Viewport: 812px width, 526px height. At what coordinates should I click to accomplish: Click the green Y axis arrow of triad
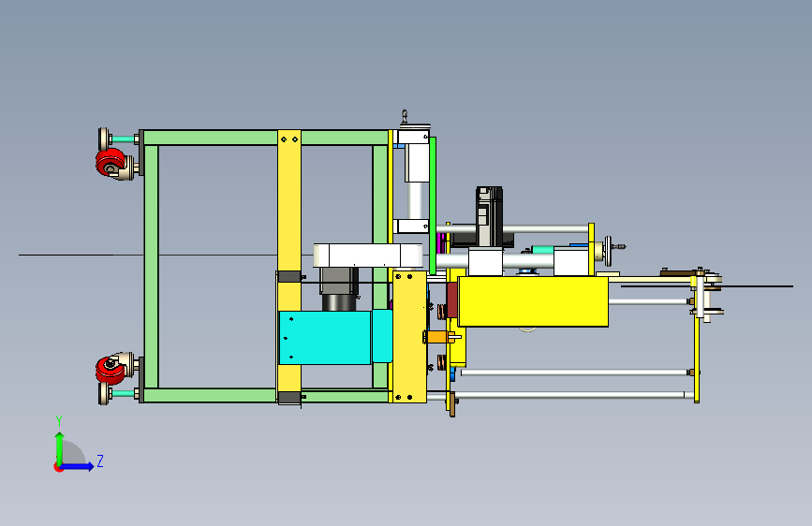coord(60,447)
